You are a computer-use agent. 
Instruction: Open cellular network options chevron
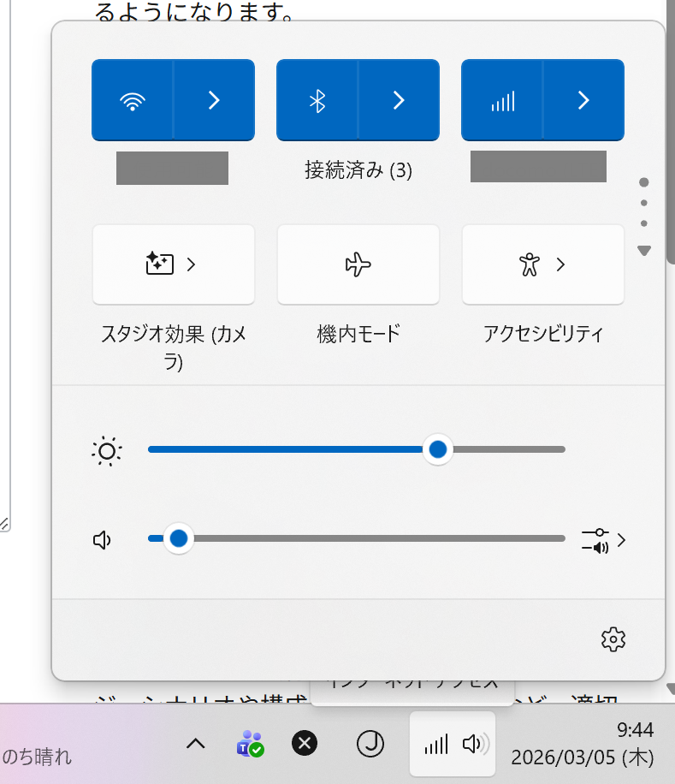pyautogui.click(x=583, y=100)
